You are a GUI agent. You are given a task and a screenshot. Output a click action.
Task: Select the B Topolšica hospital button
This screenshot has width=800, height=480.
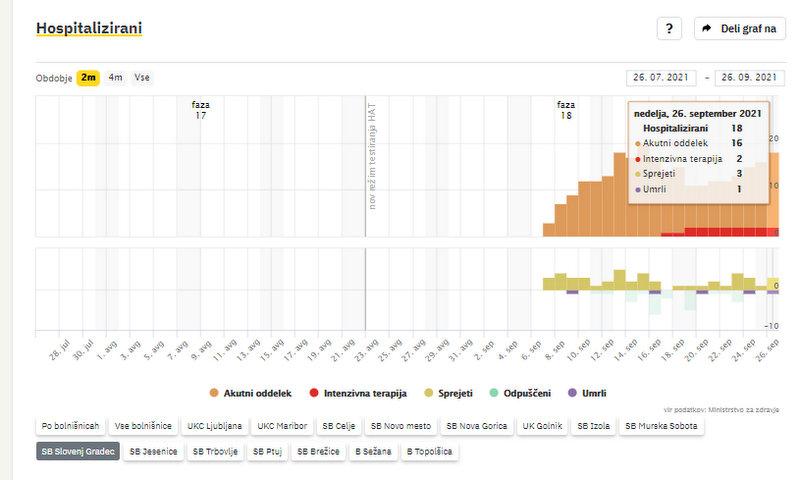(x=429, y=451)
